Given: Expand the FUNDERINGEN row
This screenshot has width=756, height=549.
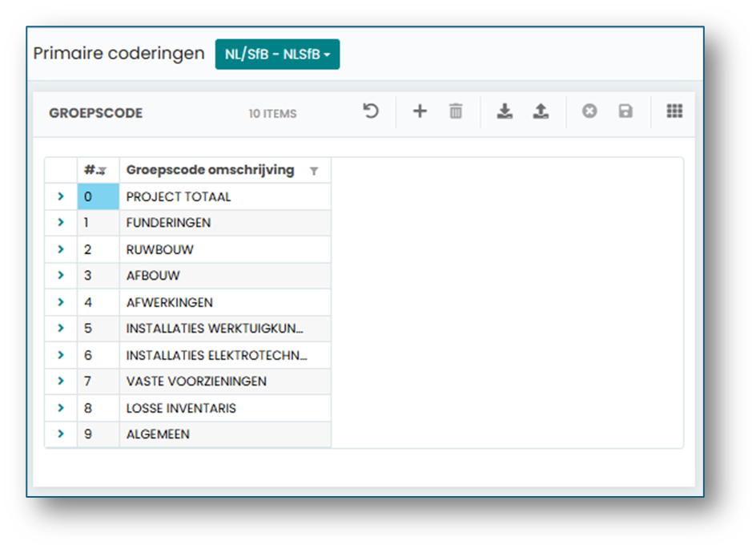Looking at the screenshot, I should [x=61, y=222].
